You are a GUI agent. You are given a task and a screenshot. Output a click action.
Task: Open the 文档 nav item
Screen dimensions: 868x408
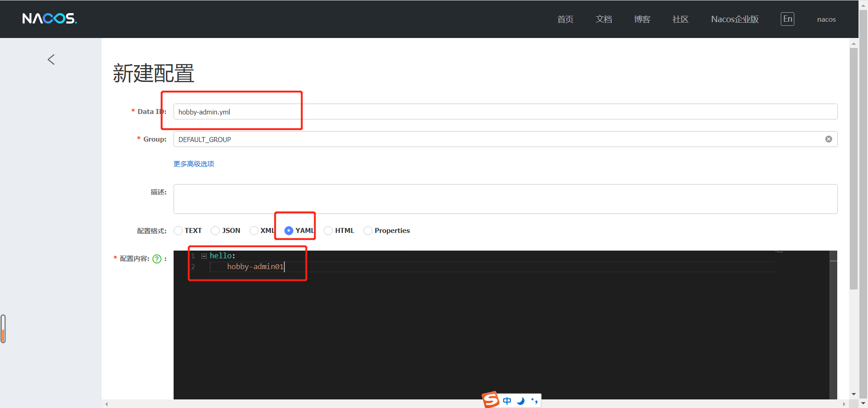pyautogui.click(x=604, y=19)
